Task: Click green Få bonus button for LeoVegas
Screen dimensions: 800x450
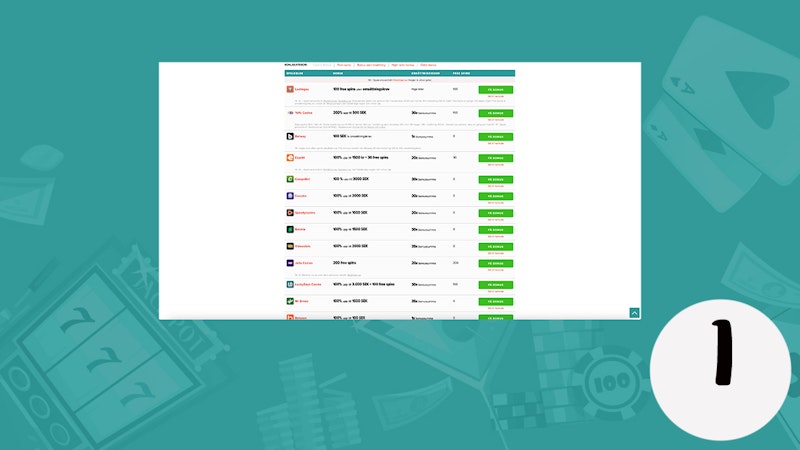Action: point(495,89)
